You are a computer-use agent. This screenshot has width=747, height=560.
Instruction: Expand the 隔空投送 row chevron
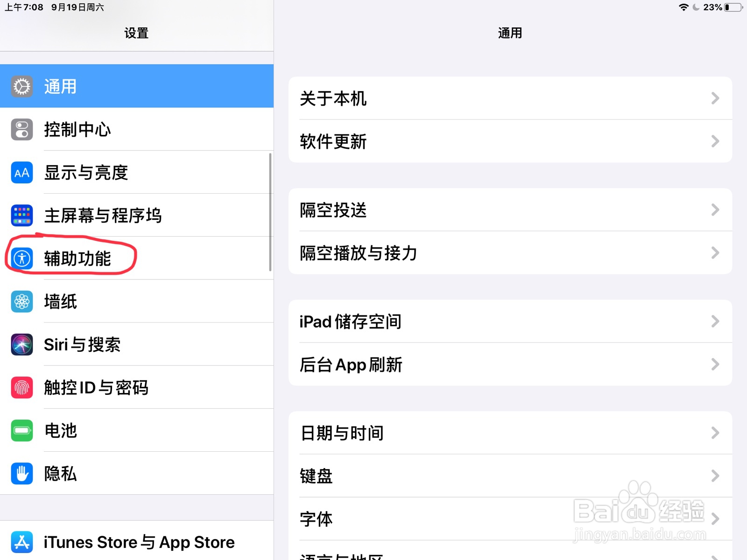pyautogui.click(x=715, y=210)
